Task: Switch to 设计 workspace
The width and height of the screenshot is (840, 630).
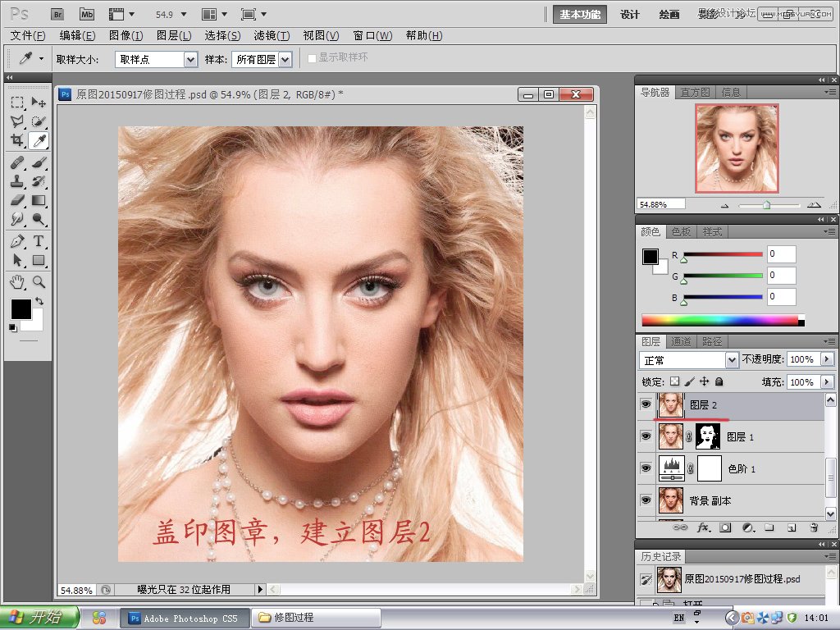Action: click(x=630, y=15)
